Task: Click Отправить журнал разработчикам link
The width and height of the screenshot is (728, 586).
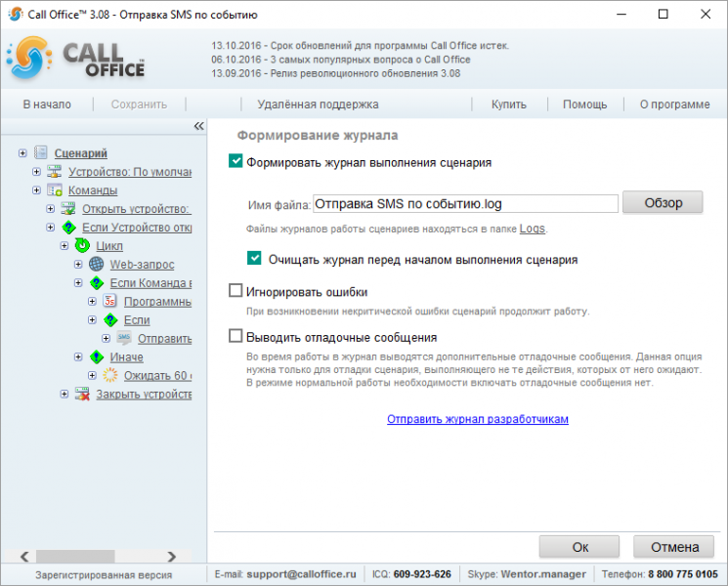Action: (478, 419)
